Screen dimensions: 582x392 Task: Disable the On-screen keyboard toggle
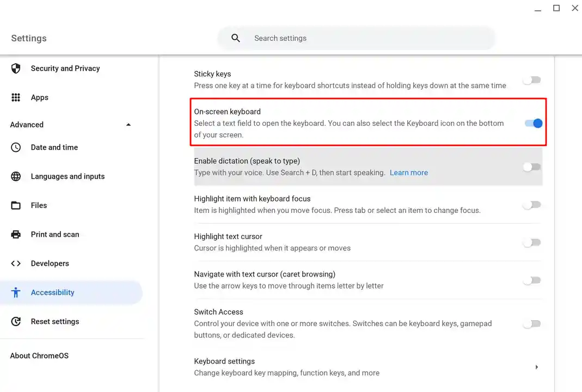pyautogui.click(x=533, y=123)
